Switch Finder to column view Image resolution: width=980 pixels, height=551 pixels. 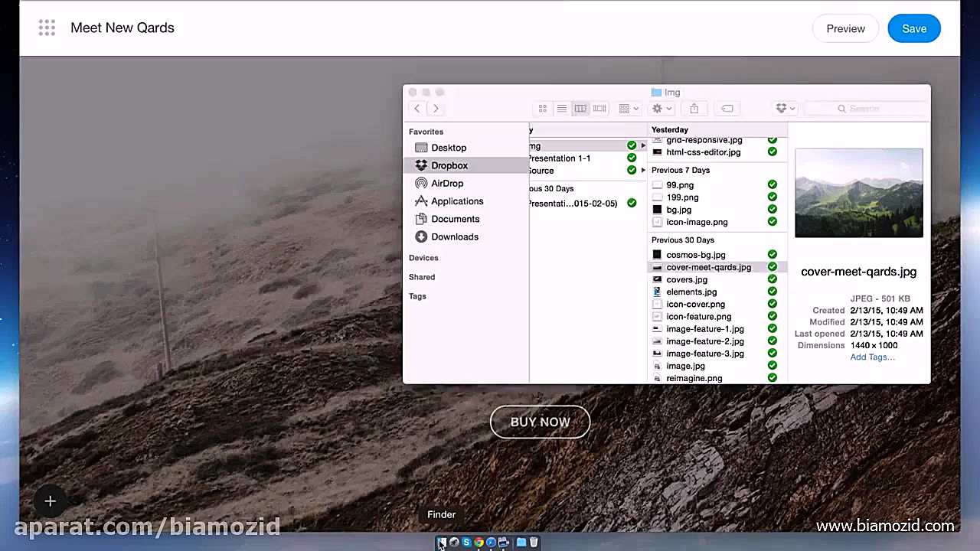[x=580, y=109]
